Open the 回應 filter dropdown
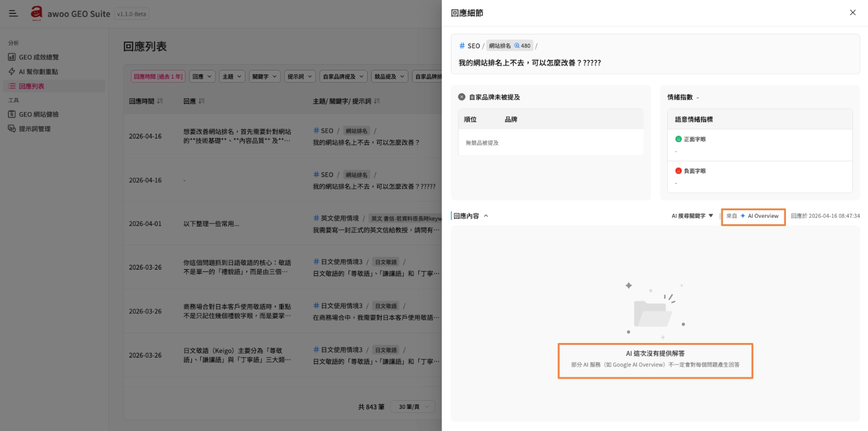Viewport: 868px width, 431px height. (202, 76)
